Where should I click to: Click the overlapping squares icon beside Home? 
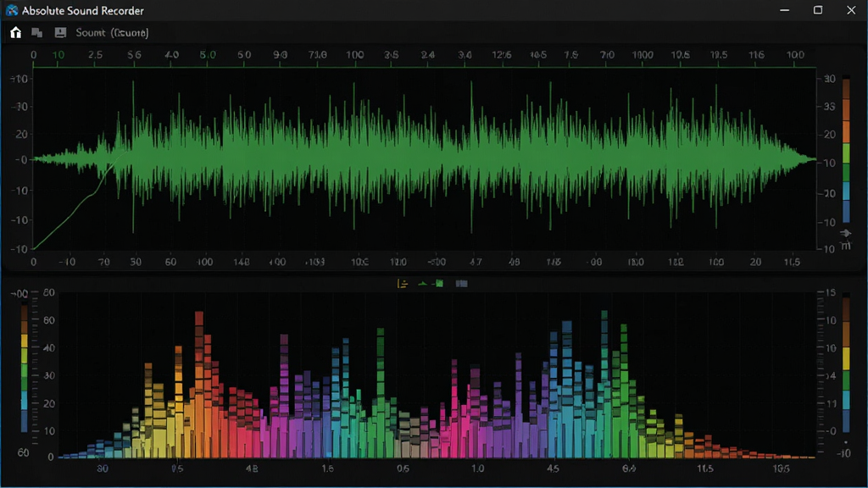(37, 33)
